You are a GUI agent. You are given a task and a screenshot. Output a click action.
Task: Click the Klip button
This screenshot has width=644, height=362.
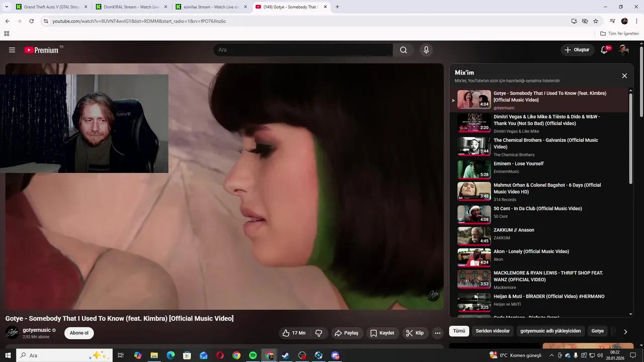(x=415, y=333)
